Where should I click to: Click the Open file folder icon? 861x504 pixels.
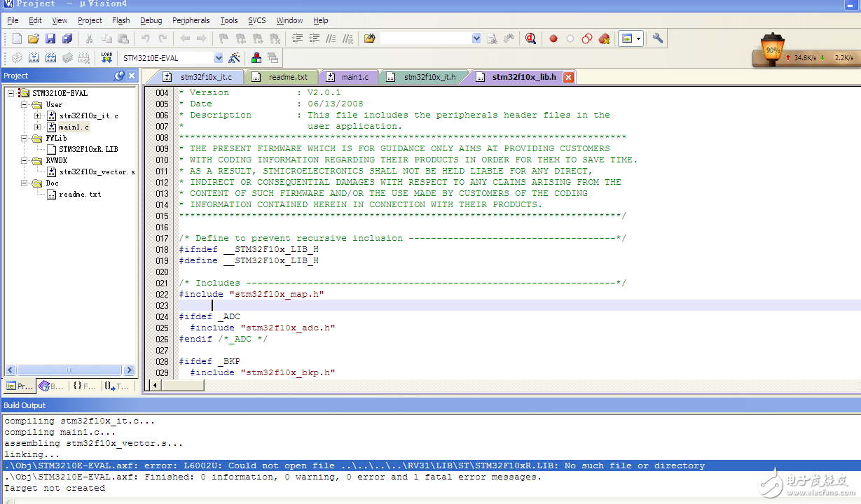point(33,39)
